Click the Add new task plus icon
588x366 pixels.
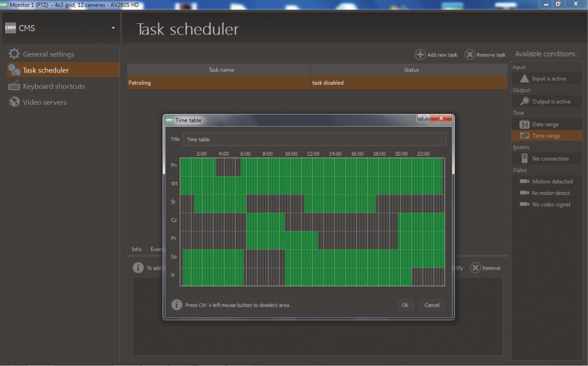(420, 54)
